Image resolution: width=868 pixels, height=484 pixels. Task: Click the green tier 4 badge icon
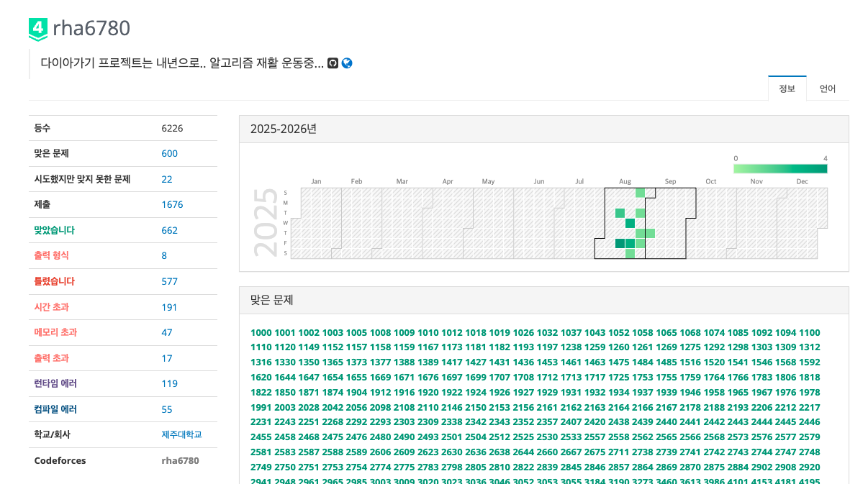coord(38,29)
